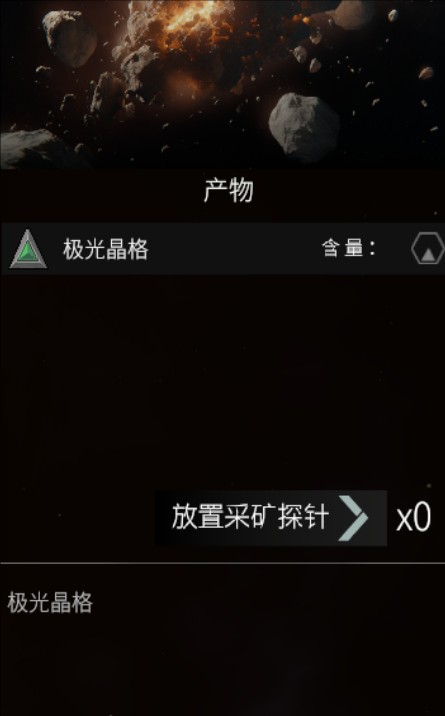Select the 极光晶格 product row name
This screenshot has height=716, width=445.
[105, 249]
